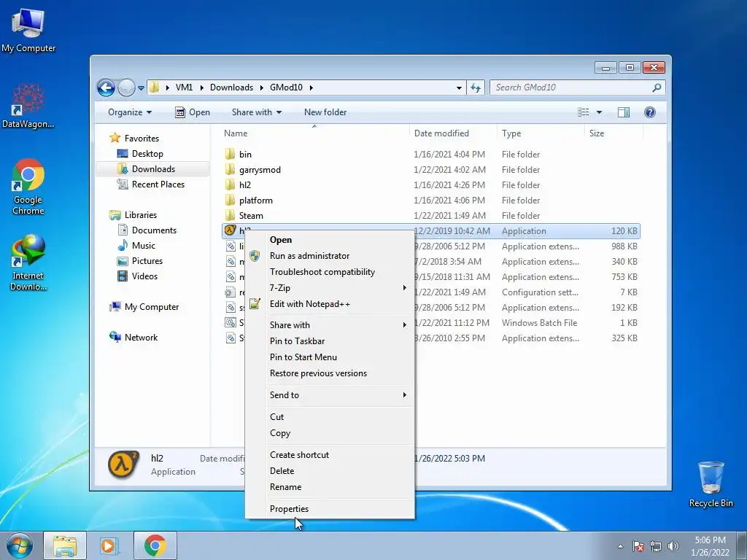Expand the address bar history dropdown
This screenshot has height=560, width=747.
click(459, 88)
